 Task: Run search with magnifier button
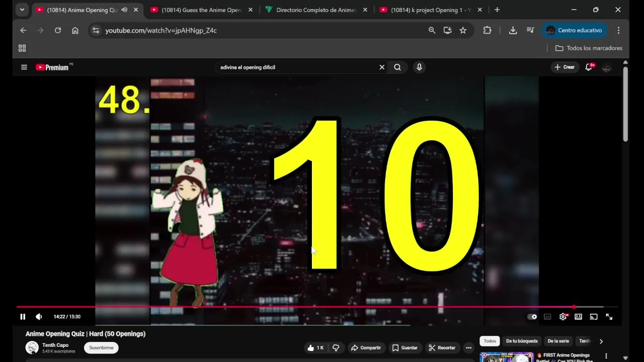[x=397, y=67]
